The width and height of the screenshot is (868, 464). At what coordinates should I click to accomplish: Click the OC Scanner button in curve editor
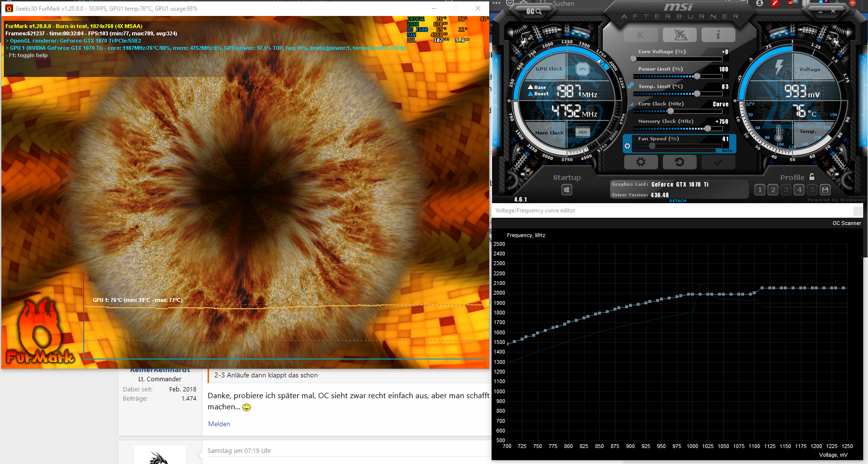coord(847,223)
